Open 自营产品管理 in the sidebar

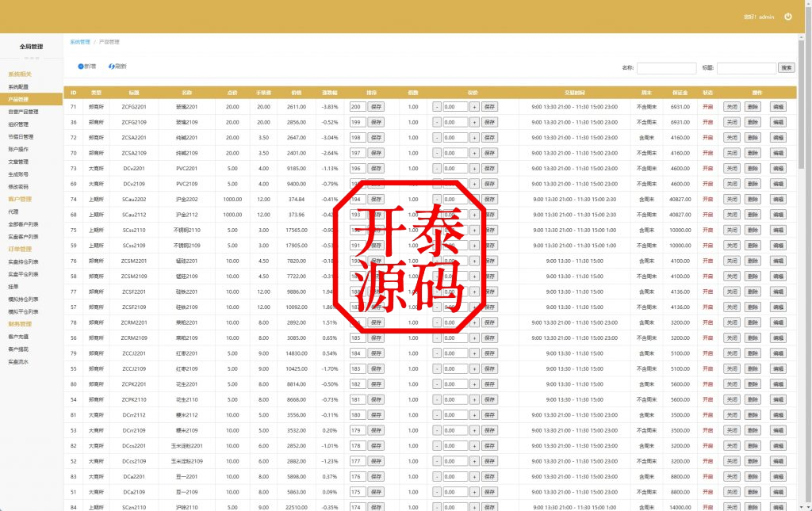[x=23, y=112]
